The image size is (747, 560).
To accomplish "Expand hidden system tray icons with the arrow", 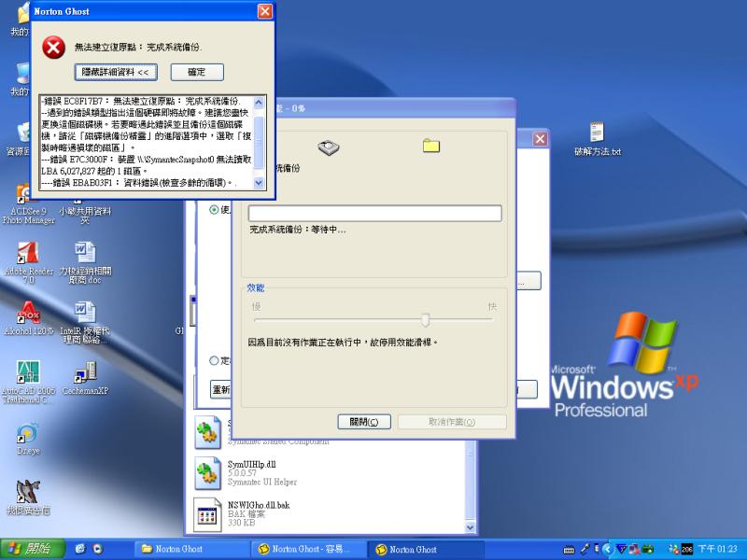I will click(608, 549).
